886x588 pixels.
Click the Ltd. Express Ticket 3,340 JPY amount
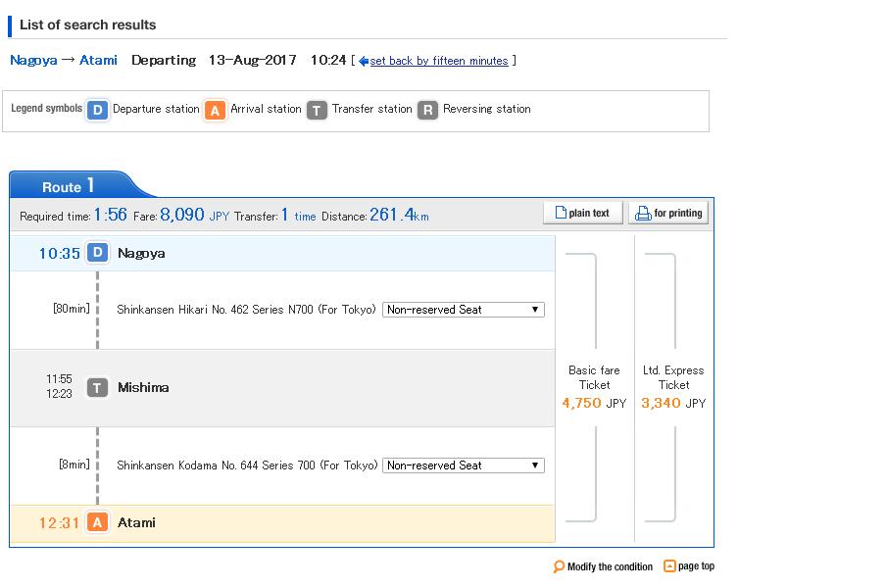click(673, 403)
